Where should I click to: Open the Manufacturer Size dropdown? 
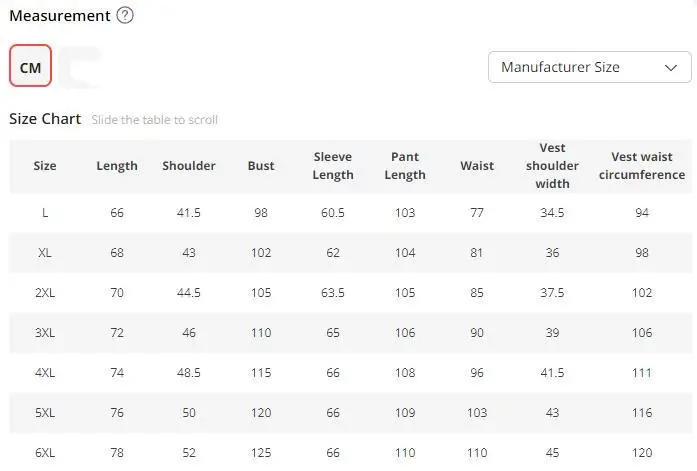point(588,67)
